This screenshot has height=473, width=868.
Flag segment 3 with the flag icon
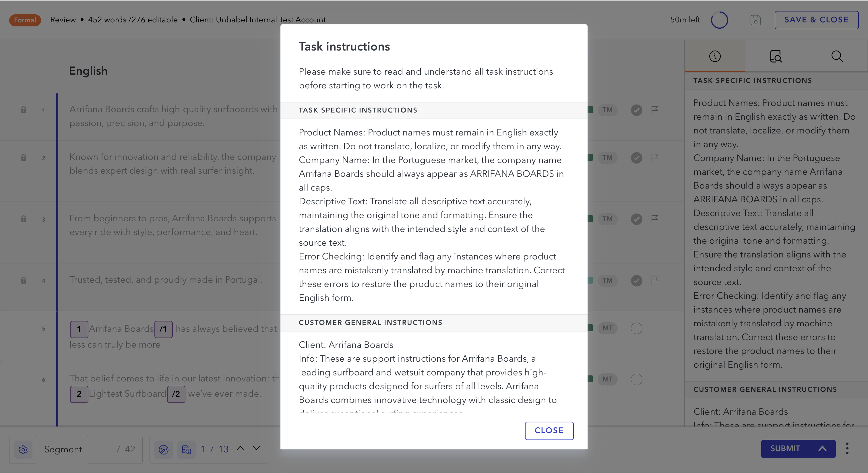click(x=654, y=219)
